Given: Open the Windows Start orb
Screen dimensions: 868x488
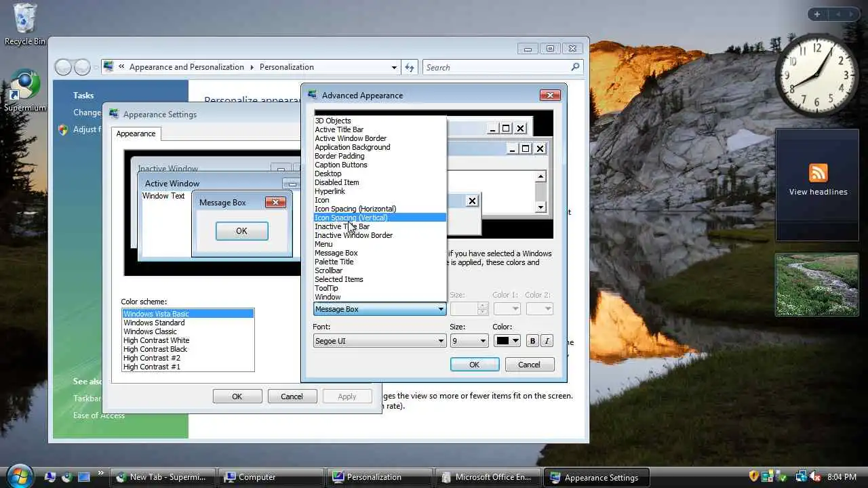Looking at the screenshot, I should [18, 475].
